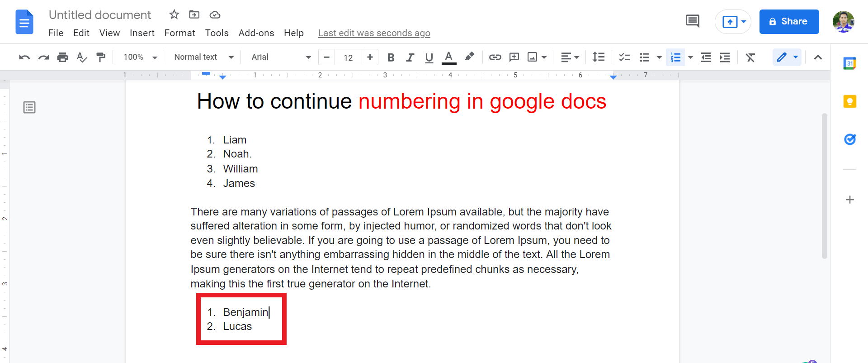Open the highlight color tool
Screen dimensions: 868x363
click(469, 57)
